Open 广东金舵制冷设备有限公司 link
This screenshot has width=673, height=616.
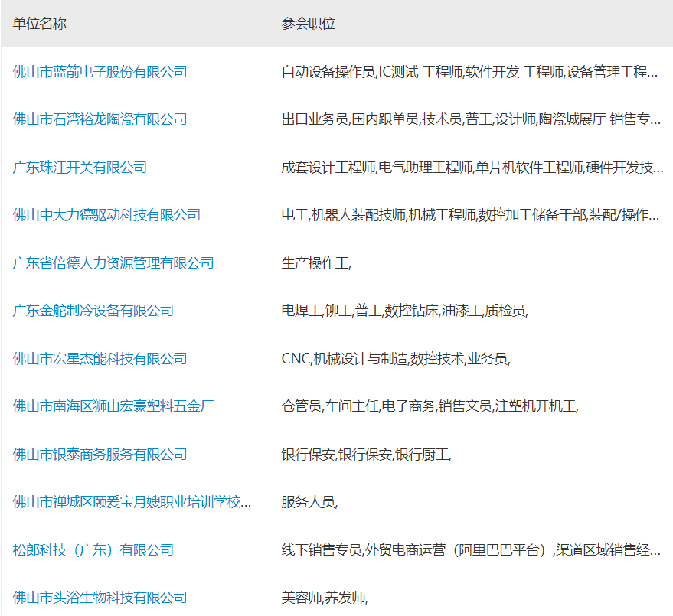coord(93,311)
